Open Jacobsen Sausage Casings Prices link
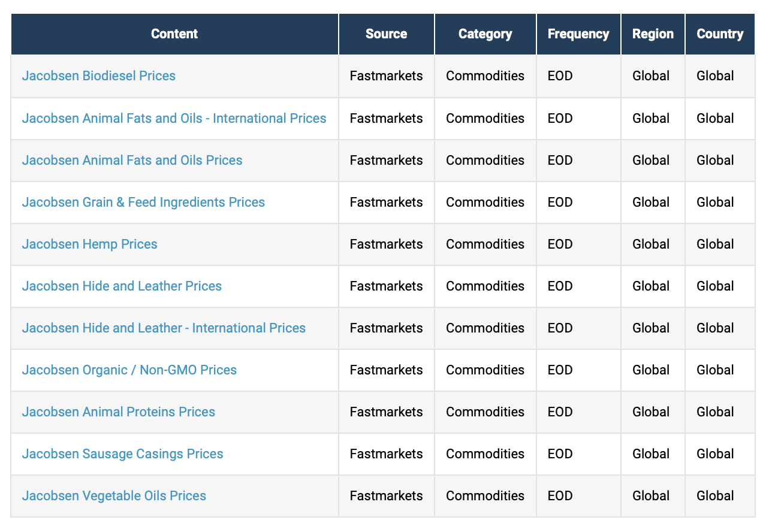This screenshot has width=766, height=532. pyautogui.click(x=122, y=454)
